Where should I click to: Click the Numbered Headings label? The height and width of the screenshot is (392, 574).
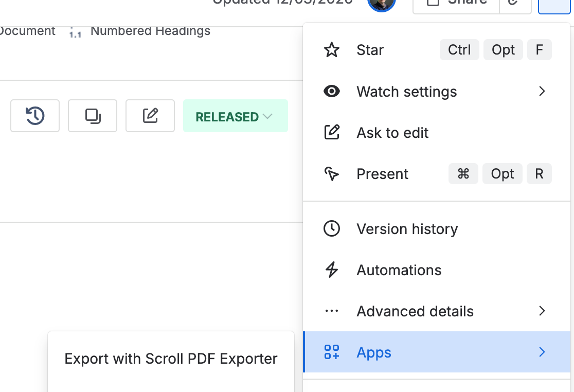point(151,31)
